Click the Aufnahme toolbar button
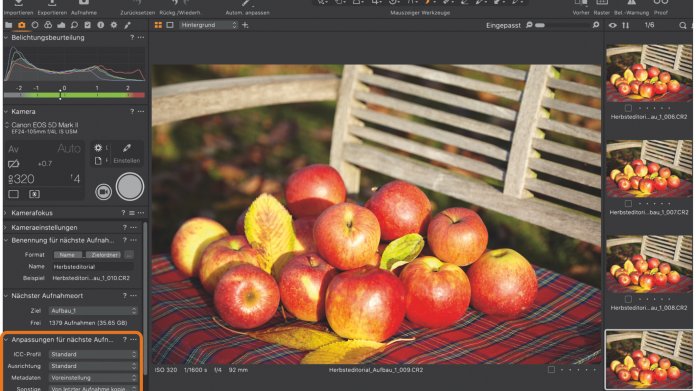The width and height of the screenshot is (696, 391). [83, 8]
